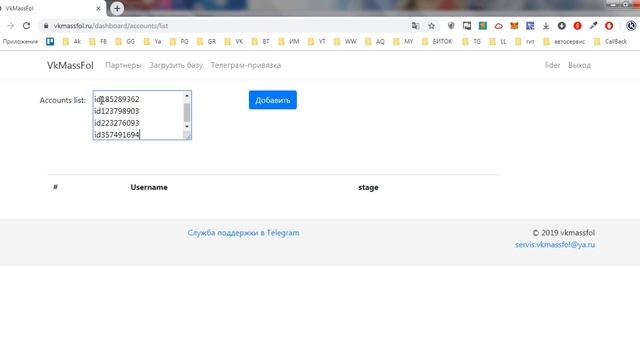
Task: Select the line id123798903 in textarea
Action: coord(117,111)
